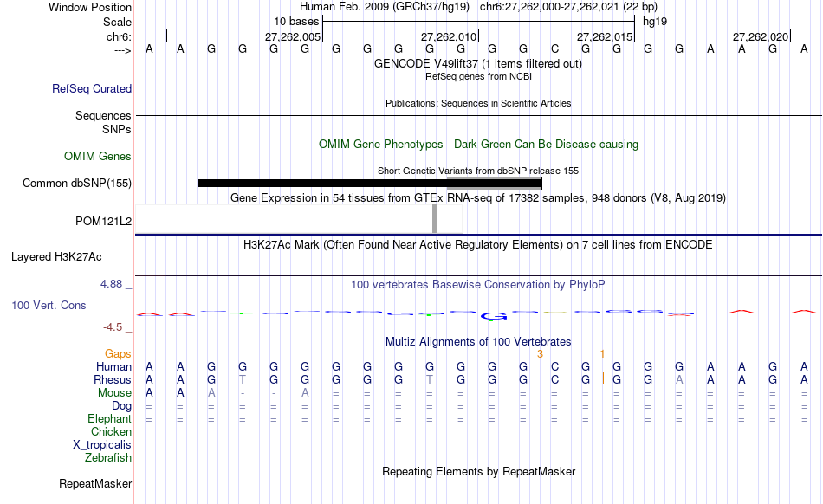Click Repeating Elements by RepeatMasker title

[478, 471]
